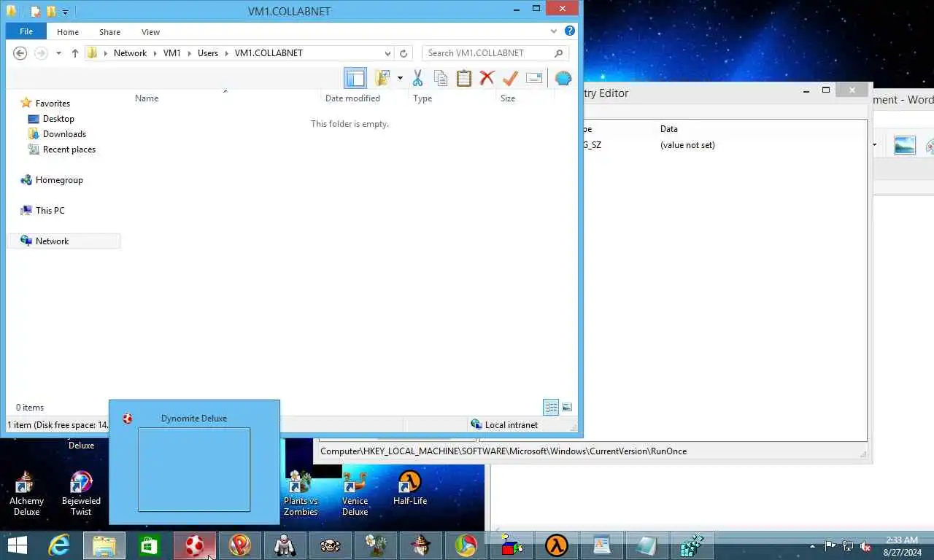Click Users in the address breadcrumb
The image size is (934, 560).
[x=208, y=52]
